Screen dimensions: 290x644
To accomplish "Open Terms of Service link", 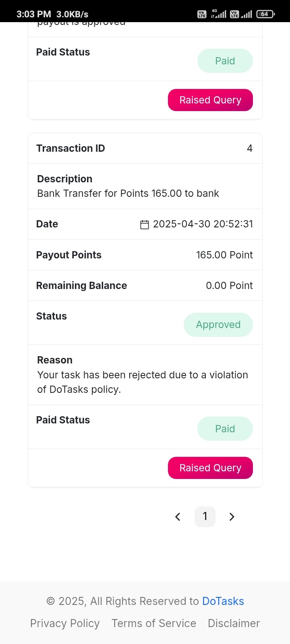I will 154,623.
